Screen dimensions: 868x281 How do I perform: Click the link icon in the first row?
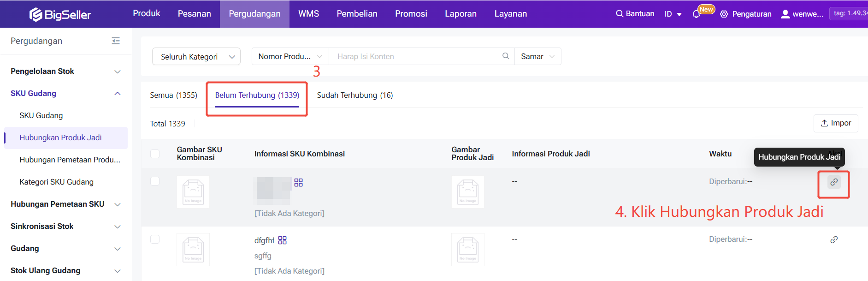[x=834, y=182]
